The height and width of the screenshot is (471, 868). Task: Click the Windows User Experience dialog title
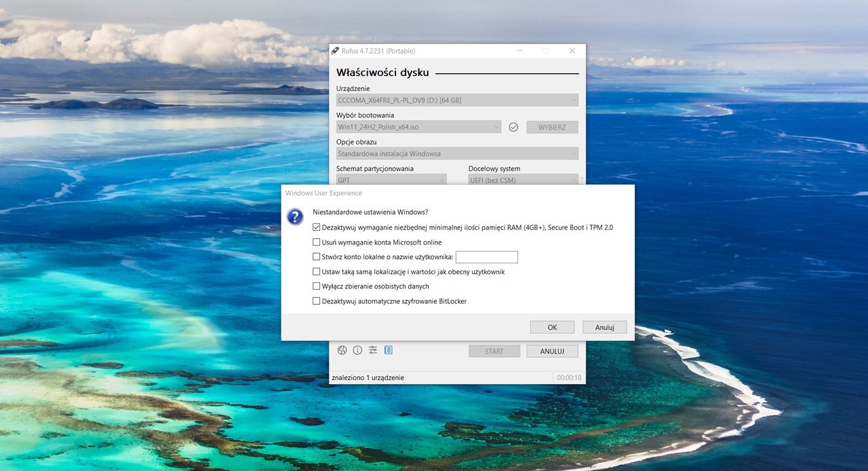click(x=323, y=193)
